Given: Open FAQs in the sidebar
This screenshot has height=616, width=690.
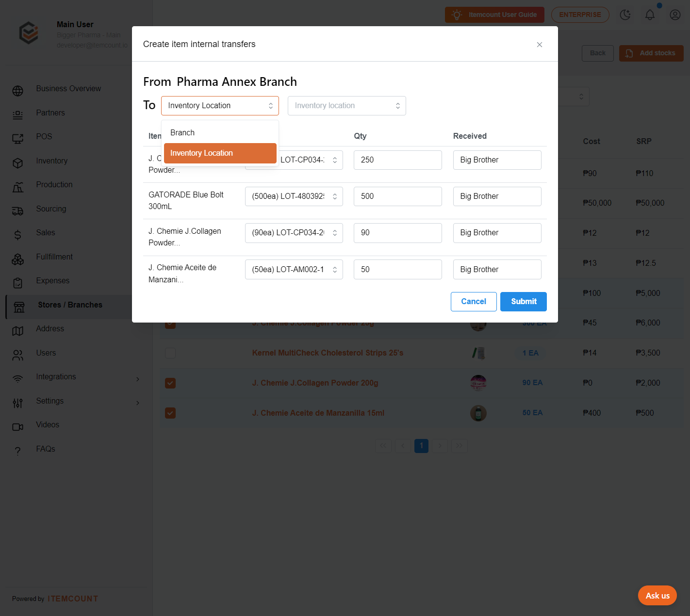Looking at the screenshot, I should click(x=46, y=449).
